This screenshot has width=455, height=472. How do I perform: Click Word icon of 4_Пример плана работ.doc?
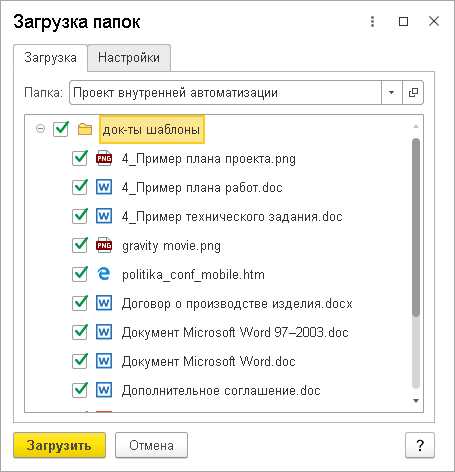104,187
